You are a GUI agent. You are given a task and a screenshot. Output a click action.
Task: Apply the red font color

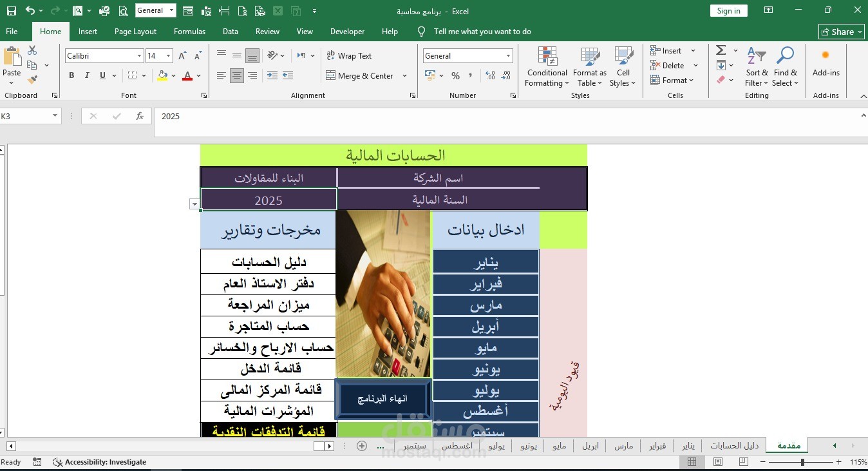point(187,75)
